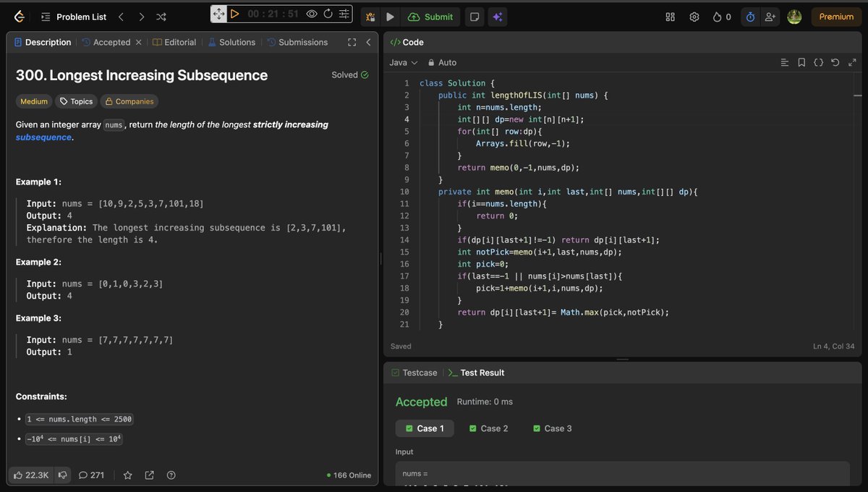The width and height of the screenshot is (868, 492).
Task: Select Case 1
Action: 425,428
